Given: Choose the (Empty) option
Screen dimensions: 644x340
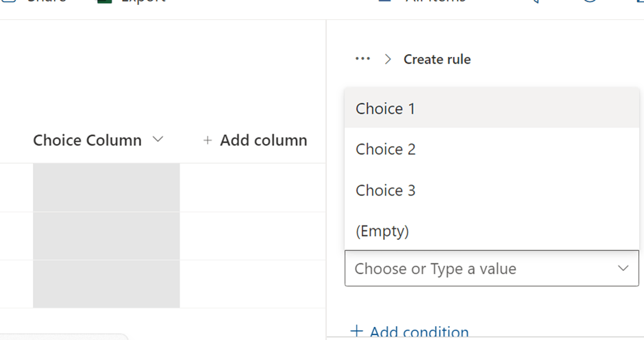Looking at the screenshot, I should point(492,230).
